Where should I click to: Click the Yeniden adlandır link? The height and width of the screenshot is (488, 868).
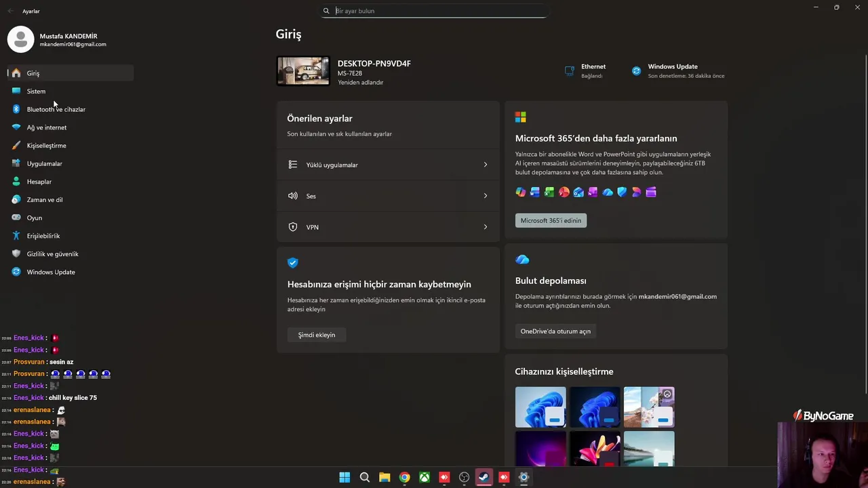click(360, 83)
